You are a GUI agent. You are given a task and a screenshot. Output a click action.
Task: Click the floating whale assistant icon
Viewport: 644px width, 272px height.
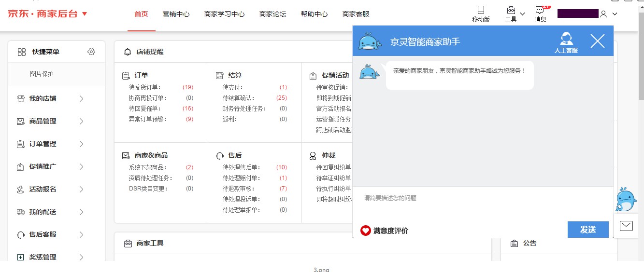[626, 199]
